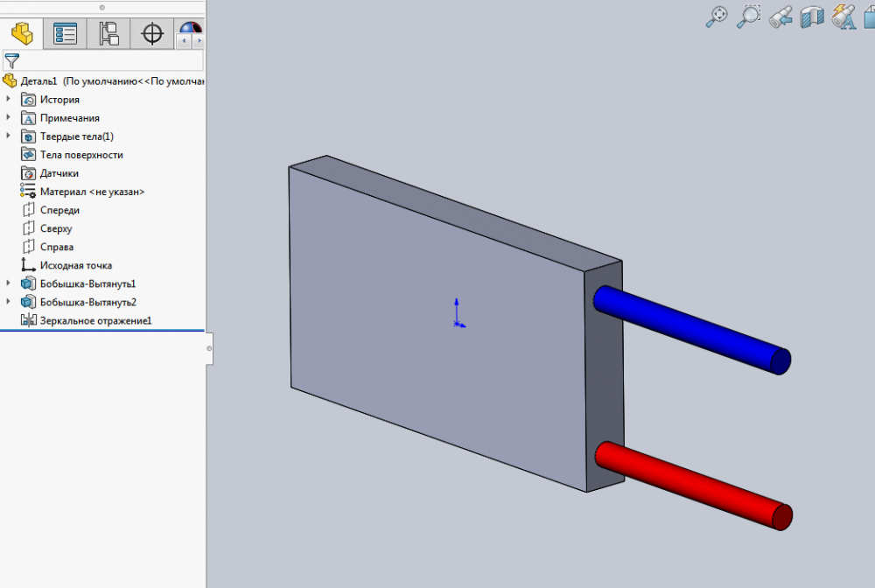Open the DimXpertManager crosshair tab
This screenshot has height=588, width=875.
pyautogui.click(x=152, y=34)
